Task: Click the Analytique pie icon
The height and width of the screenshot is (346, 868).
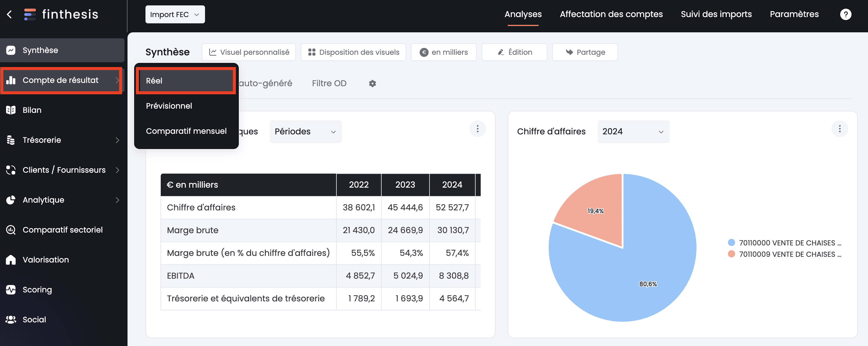Action: click(11, 200)
